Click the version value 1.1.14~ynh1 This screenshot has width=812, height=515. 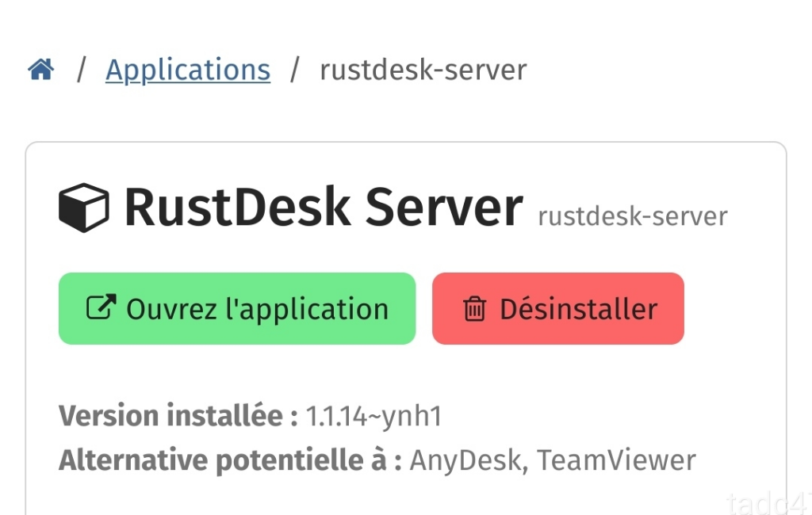click(374, 416)
